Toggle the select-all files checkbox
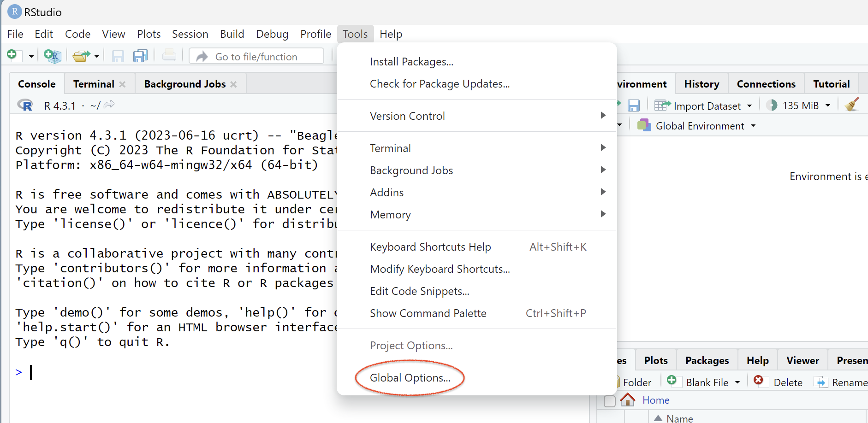This screenshot has height=423, width=868. coord(610,401)
